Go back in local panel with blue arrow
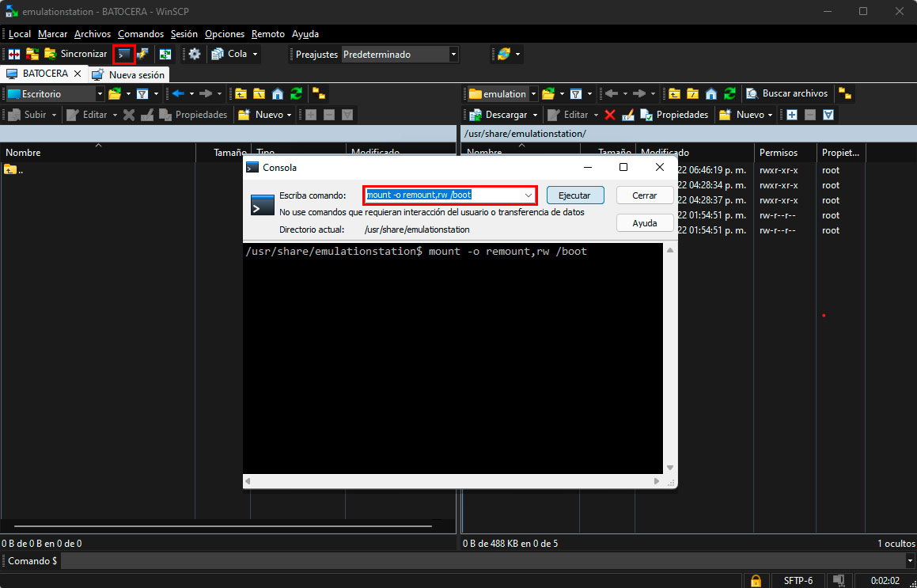The width and height of the screenshot is (917, 588). [179, 93]
